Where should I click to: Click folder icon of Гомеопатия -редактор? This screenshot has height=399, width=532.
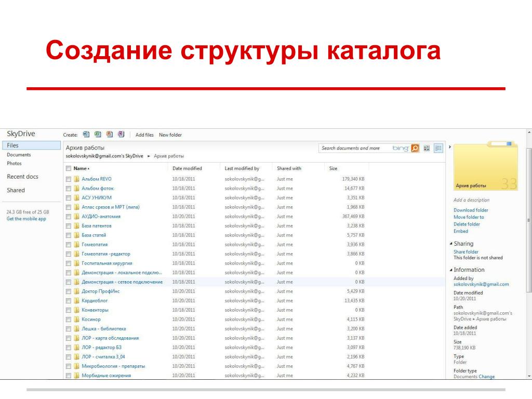pos(77,254)
